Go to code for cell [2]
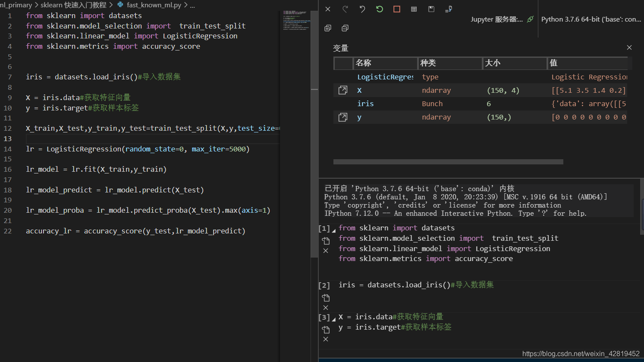This screenshot has height=362, width=644. 326,298
